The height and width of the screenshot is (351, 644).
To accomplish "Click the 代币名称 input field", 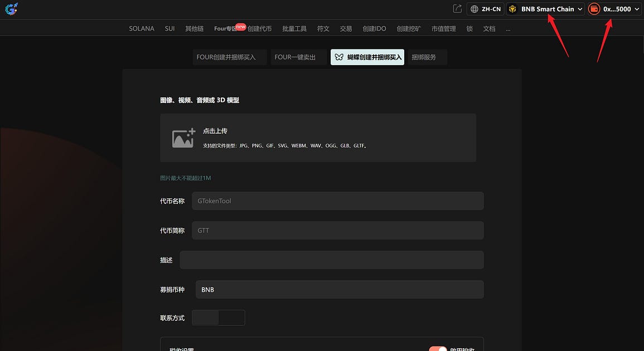I will (337, 201).
